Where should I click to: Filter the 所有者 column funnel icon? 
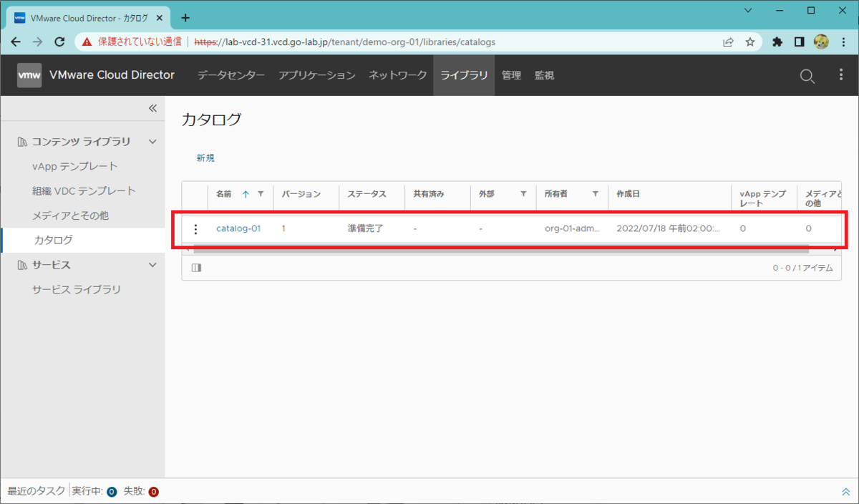pos(595,194)
